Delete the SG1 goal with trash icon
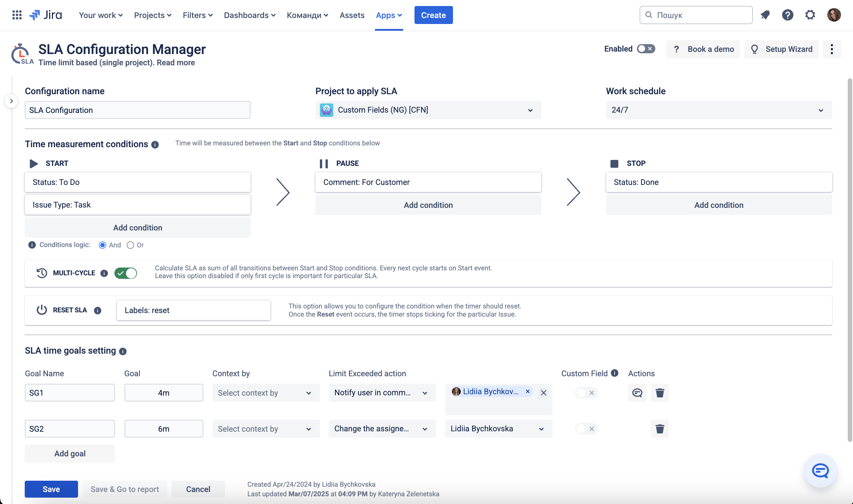The width and height of the screenshot is (853, 504). click(x=660, y=392)
